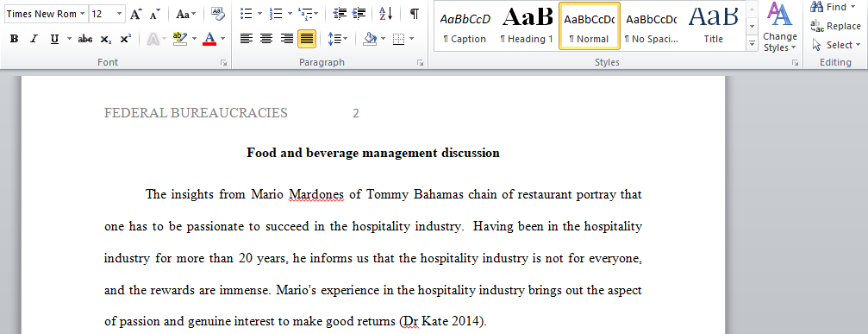Screen dimensions: 868x334
Task: Align text right
Action: coord(287,39)
